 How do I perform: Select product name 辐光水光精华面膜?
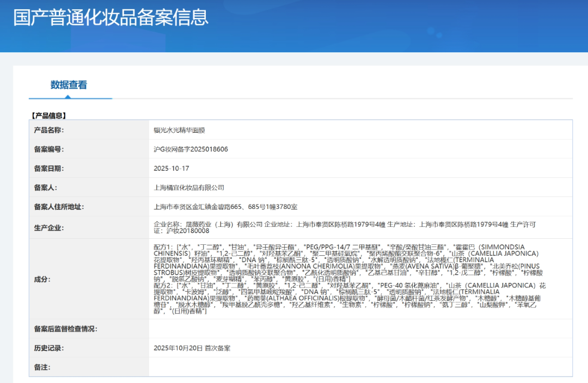(180, 131)
